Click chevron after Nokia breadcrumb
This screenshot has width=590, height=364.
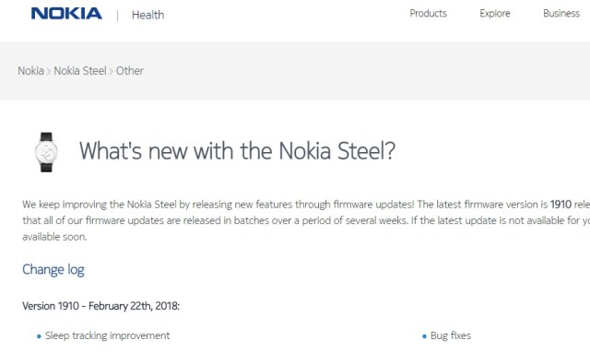tap(49, 72)
